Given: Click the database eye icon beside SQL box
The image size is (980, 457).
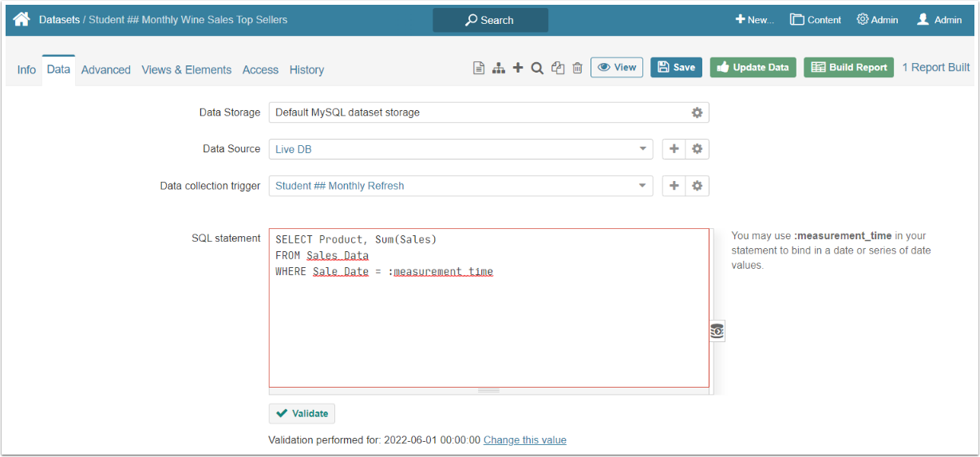Looking at the screenshot, I should 717,331.
